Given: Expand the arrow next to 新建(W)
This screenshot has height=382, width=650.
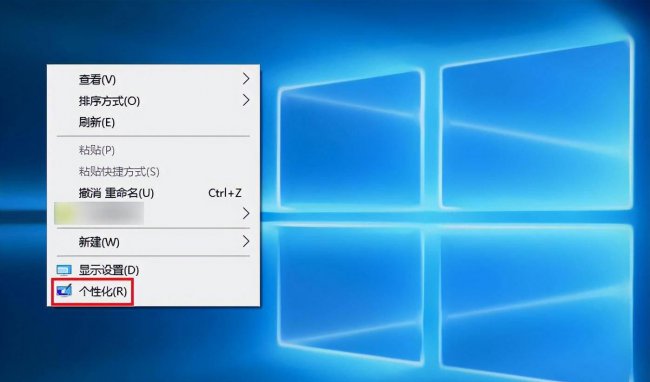Looking at the screenshot, I should (x=246, y=241).
